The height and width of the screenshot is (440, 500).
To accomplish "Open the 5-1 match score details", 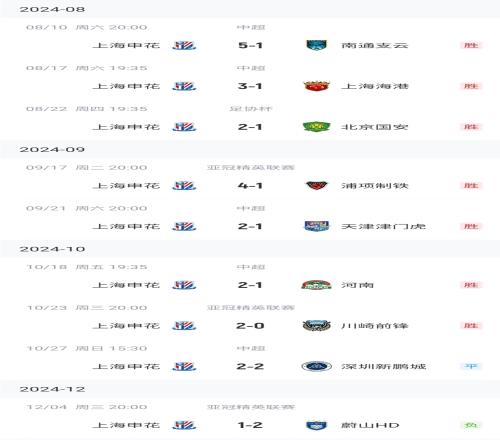I will click(250, 45).
